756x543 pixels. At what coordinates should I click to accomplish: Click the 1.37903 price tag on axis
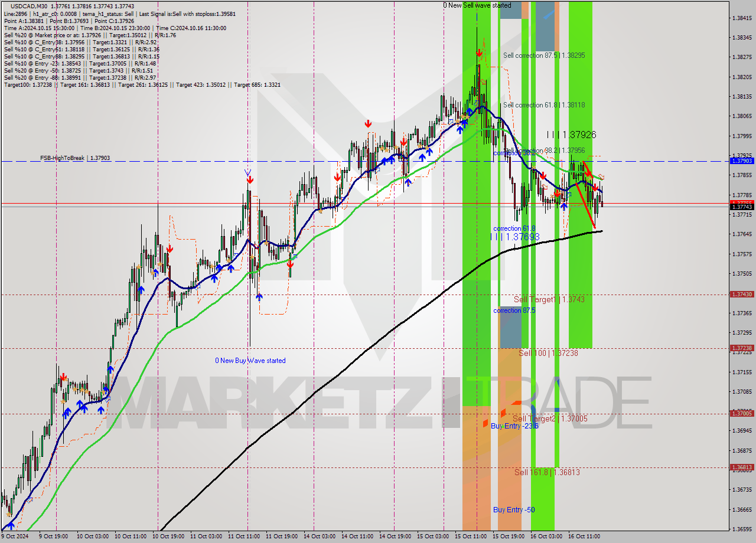742,161
